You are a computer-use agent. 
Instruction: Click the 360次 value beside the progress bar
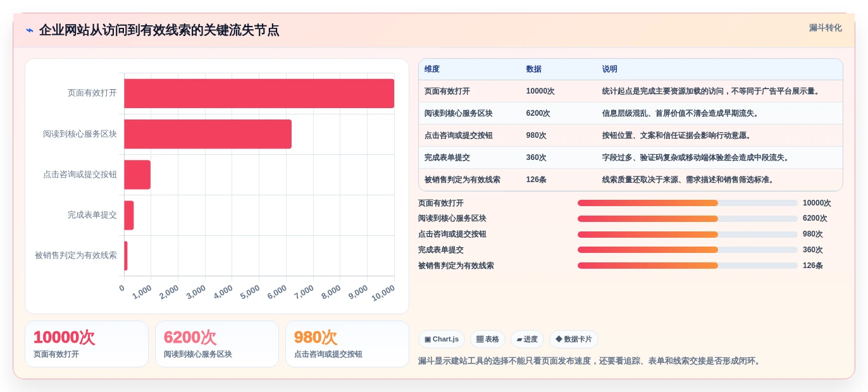813,250
